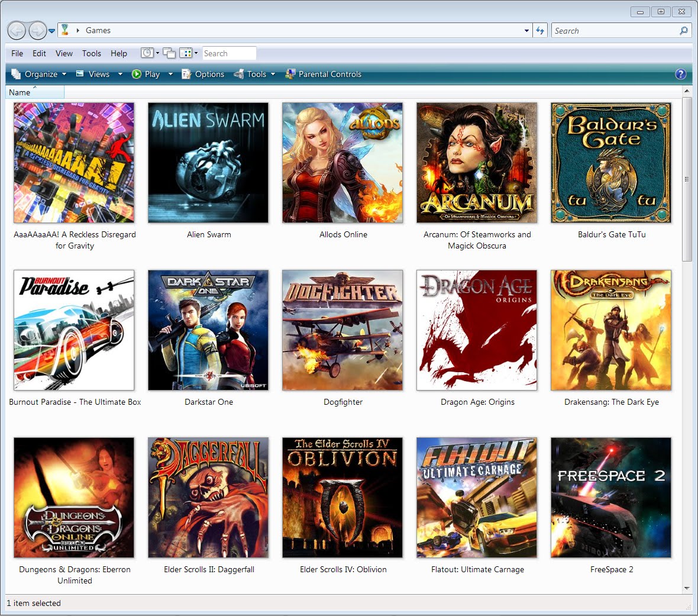Viewport: 698px width, 616px height.
Task: Open the Edit menu
Action: point(39,53)
